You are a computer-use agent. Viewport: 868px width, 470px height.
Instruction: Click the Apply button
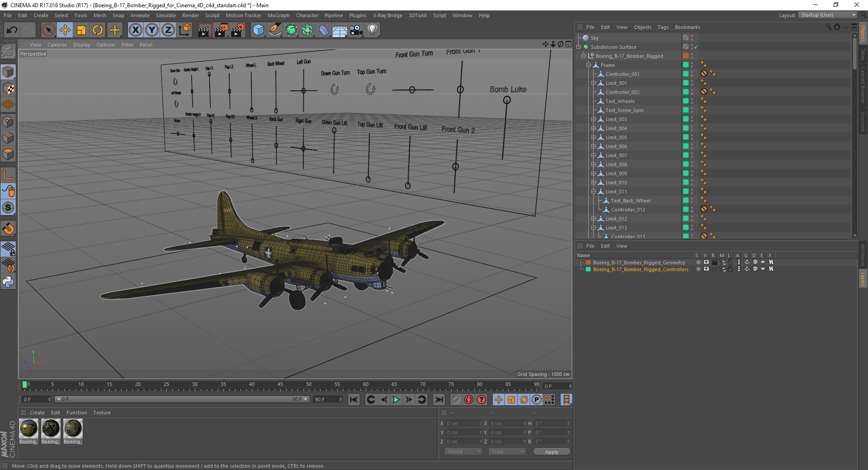click(x=552, y=451)
